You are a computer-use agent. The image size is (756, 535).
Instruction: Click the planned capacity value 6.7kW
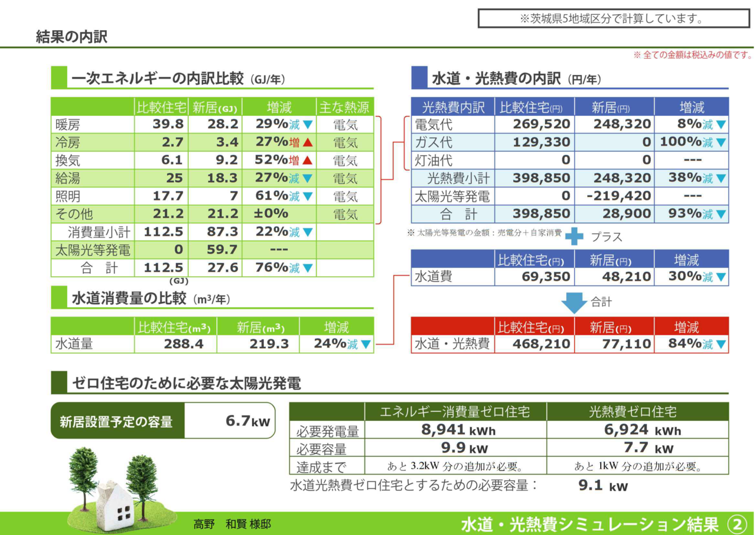click(x=248, y=421)
